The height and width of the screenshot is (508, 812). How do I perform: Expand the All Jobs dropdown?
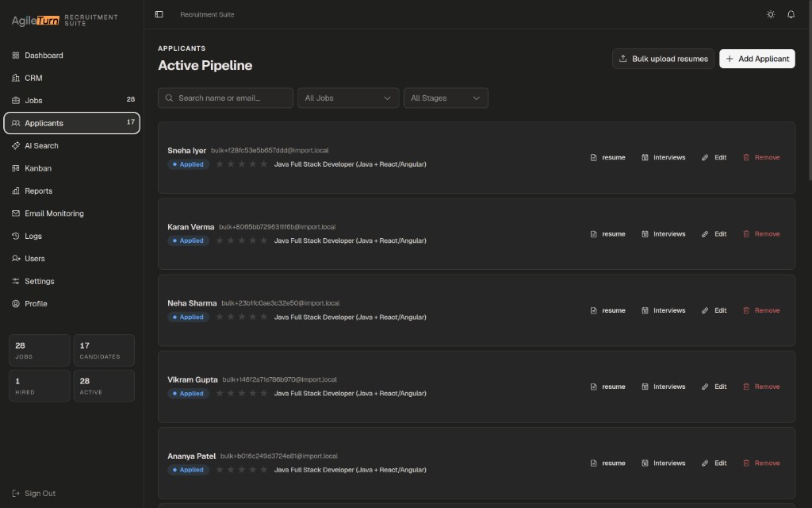click(348, 98)
